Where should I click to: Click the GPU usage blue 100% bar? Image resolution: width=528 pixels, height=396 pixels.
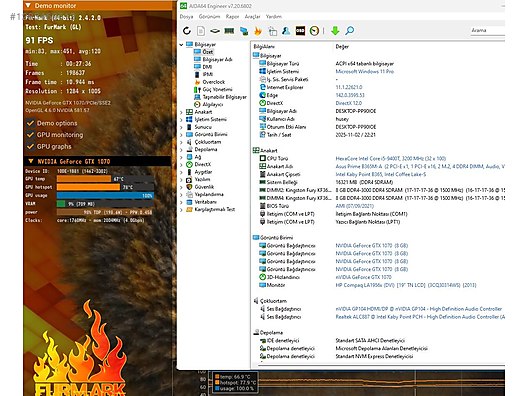tap(105, 196)
